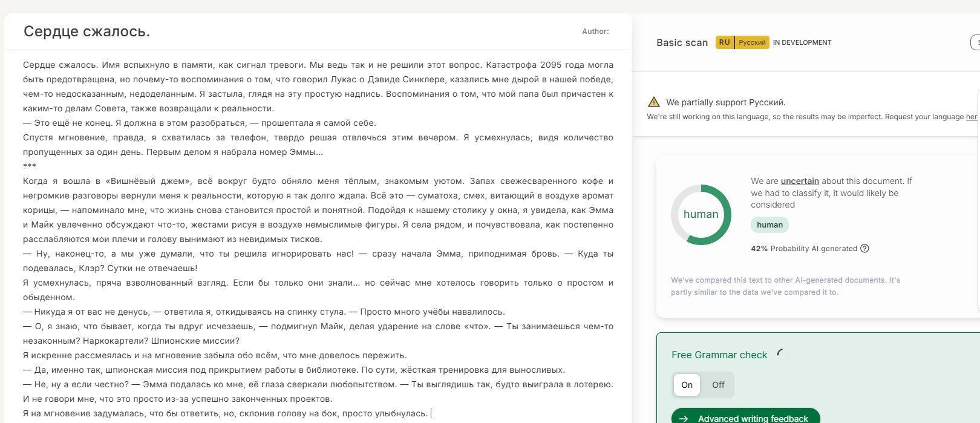Image resolution: width=980 pixels, height=423 pixels.
Task: Click the arrow icon on Advanced writing feedback
Action: [x=683, y=419]
